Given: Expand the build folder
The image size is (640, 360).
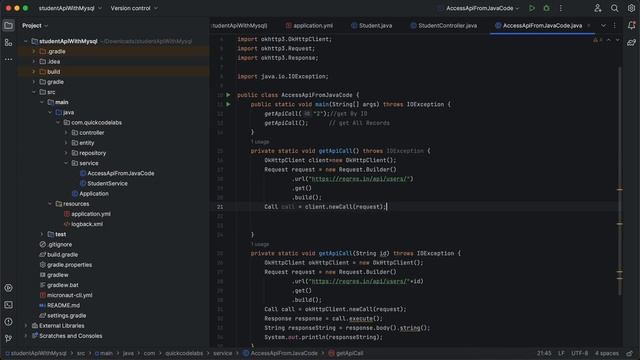Looking at the screenshot, I should 34,72.
